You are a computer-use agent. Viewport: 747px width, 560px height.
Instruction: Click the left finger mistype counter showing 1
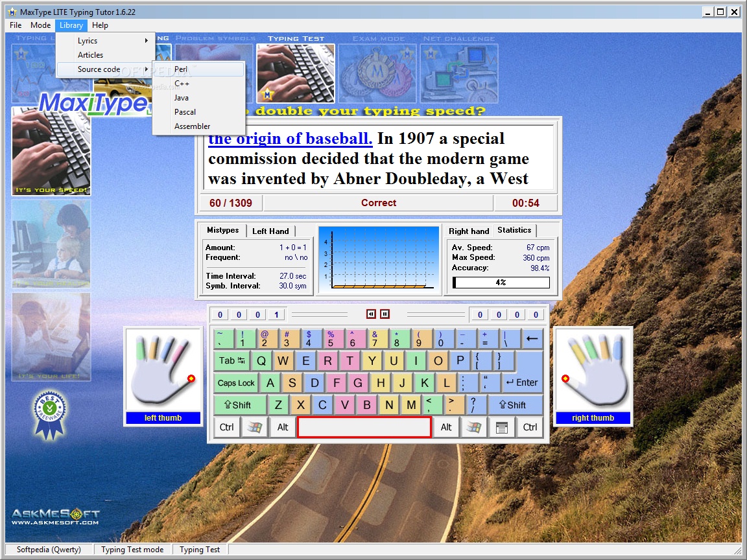pos(276,314)
